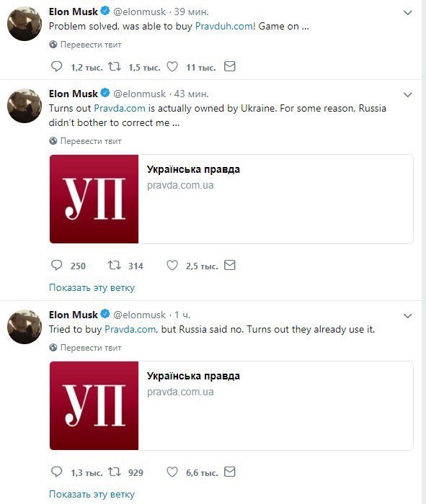Like the tweet with 11 тыс. likes
426x504 pixels.
pos(172,66)
